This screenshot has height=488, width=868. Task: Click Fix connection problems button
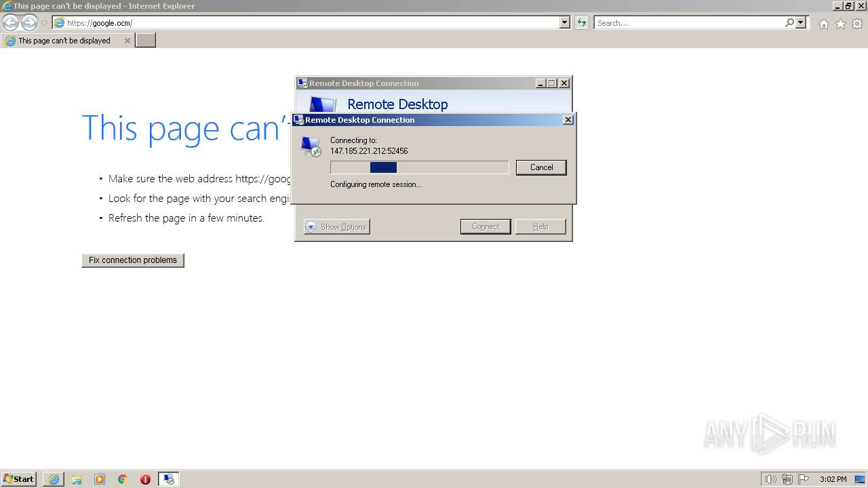(x=133, y=260)
